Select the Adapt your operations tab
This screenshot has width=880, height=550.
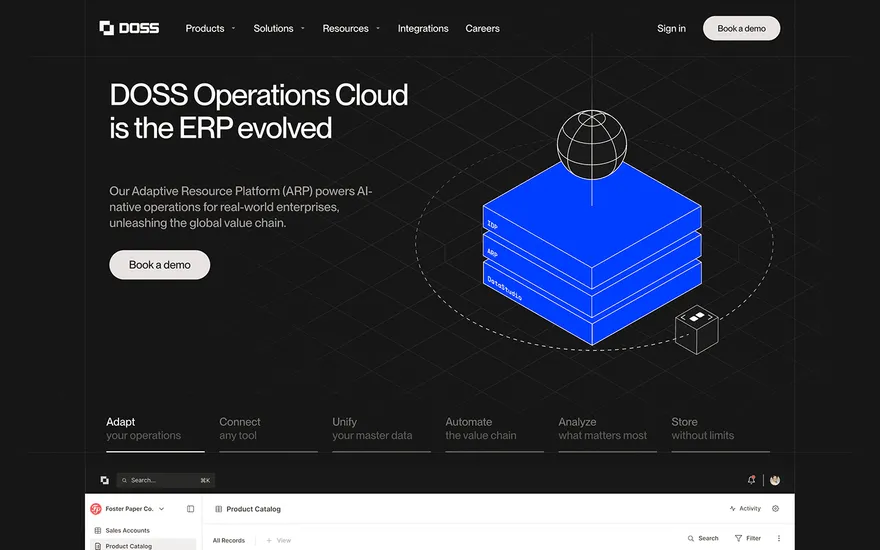pos(155,433)
